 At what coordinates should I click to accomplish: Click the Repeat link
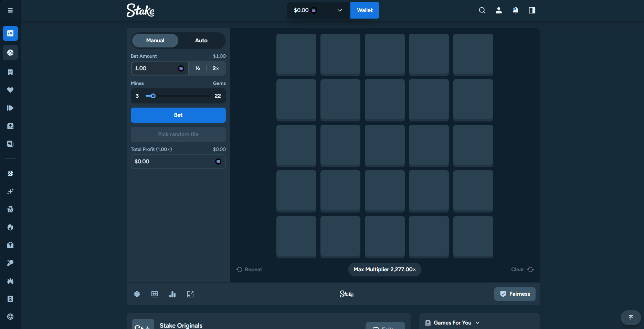(249, 270)
